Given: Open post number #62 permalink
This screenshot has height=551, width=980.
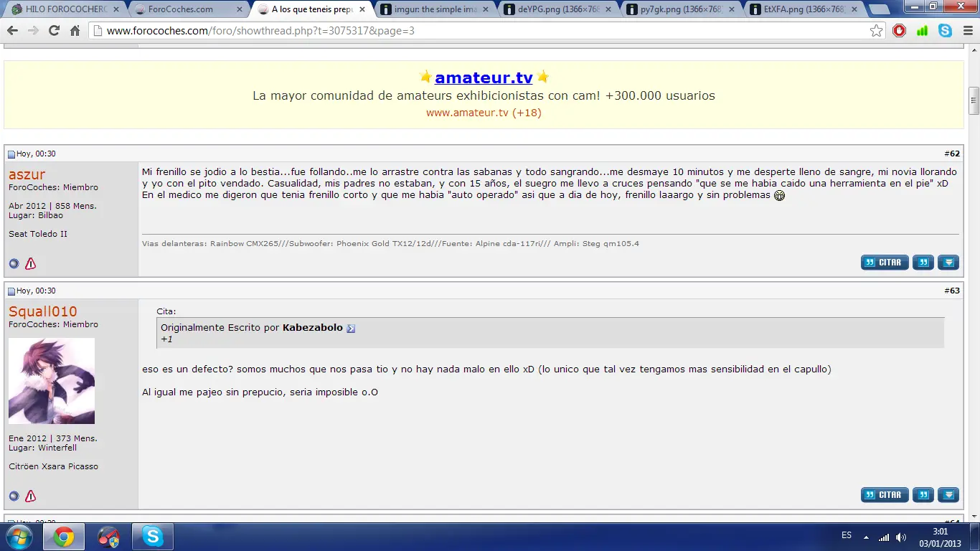Looking at the screenshot, I should point(952,154).
